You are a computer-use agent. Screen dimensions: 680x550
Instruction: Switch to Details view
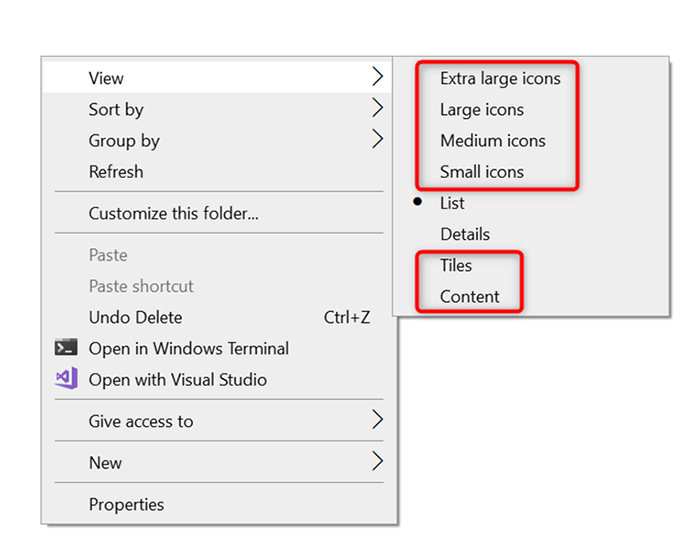pyautogui.click(x=465, y=234)
